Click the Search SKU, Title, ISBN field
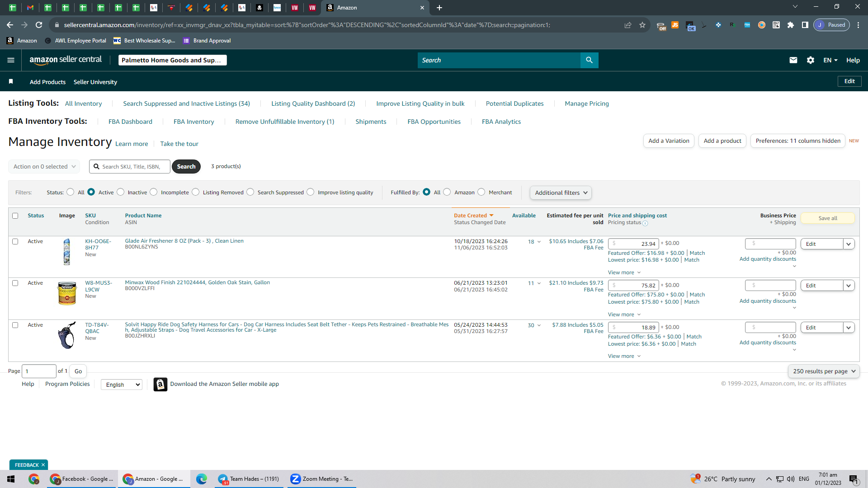The width and height of the screenshot is (868, 488). tap(130, 166)
